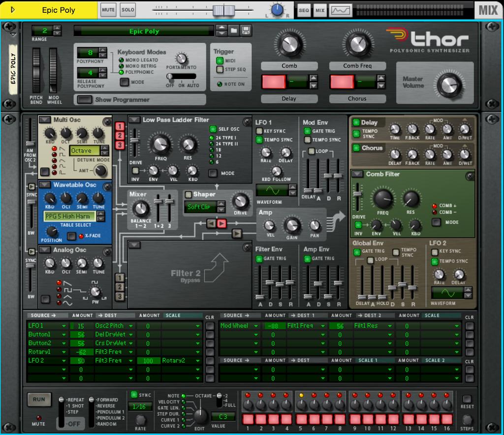
Task: Click the LFO 1 sine waveform display
Action: click(x=273, y=191)
